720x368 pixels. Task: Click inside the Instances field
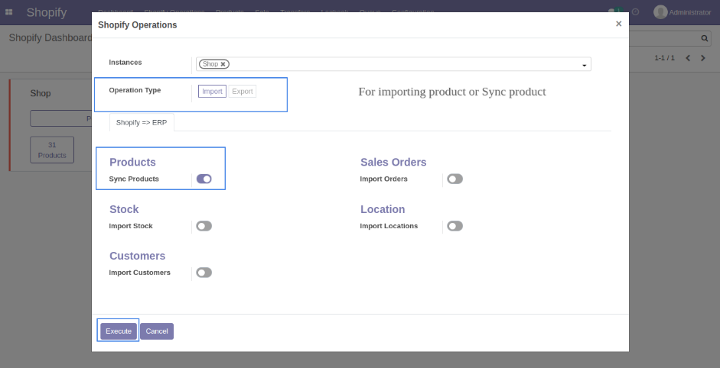pos(394,64)
